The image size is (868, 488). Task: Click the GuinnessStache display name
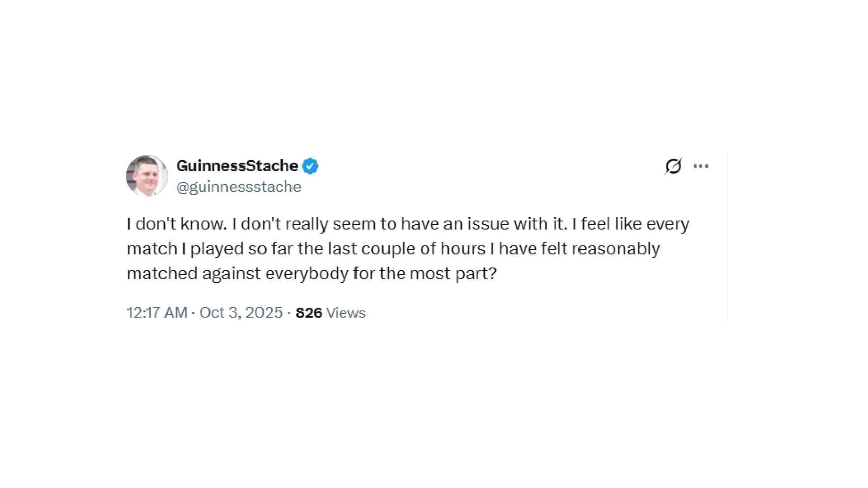237,166
